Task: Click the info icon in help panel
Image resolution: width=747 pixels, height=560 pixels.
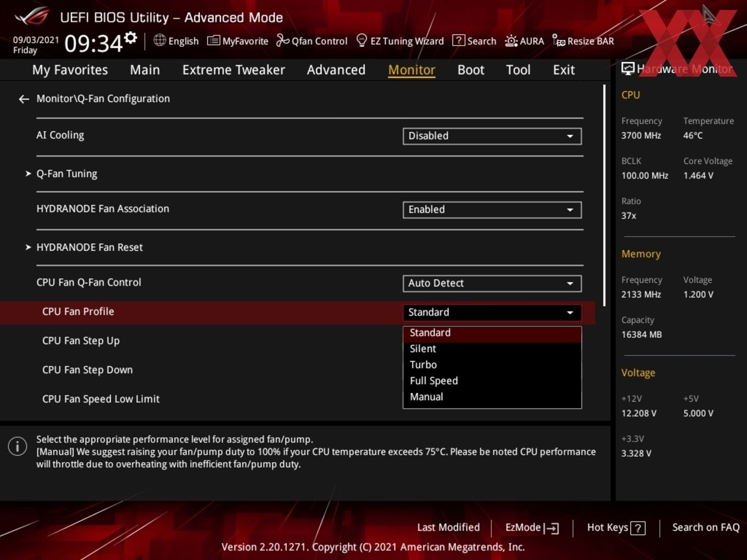Action: tap(18, 446)
